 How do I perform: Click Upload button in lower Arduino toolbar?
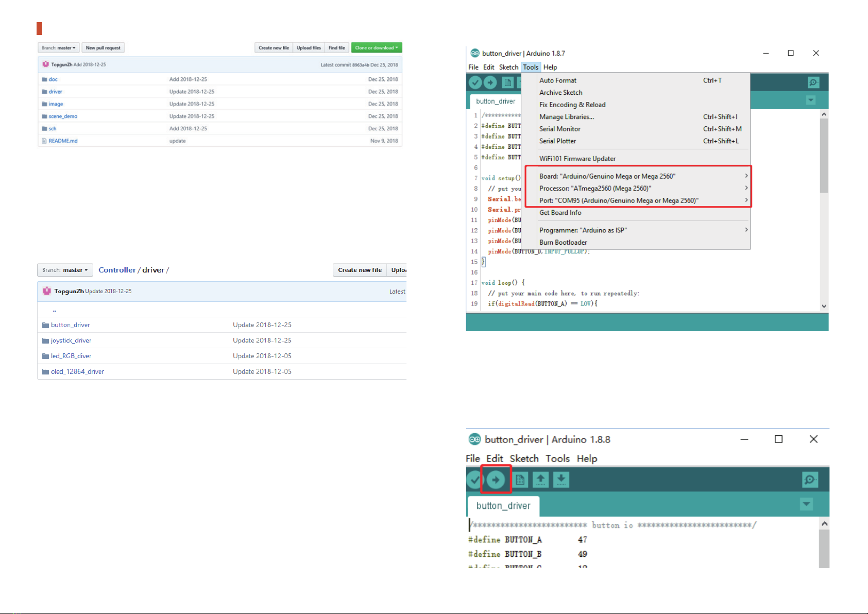[x=496, y=480]
